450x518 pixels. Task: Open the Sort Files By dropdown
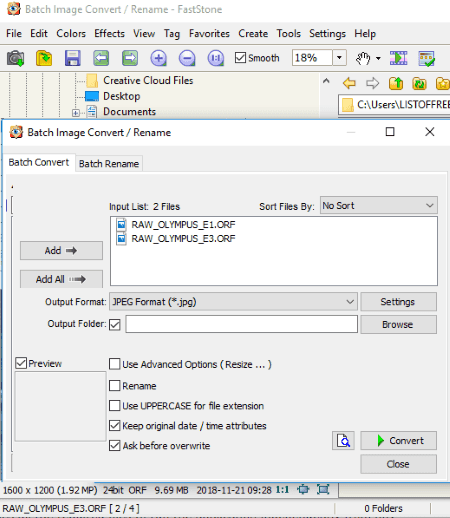point(379,205)
